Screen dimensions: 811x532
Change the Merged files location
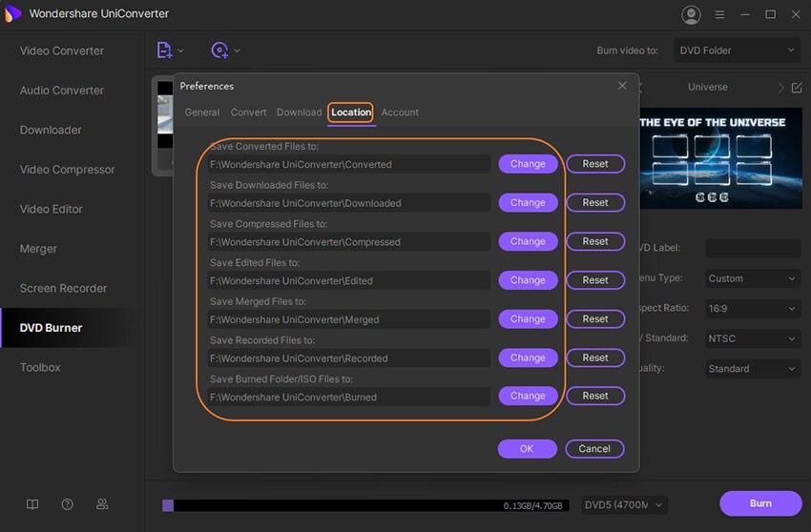pyautogui.click(x=528, y=319)
